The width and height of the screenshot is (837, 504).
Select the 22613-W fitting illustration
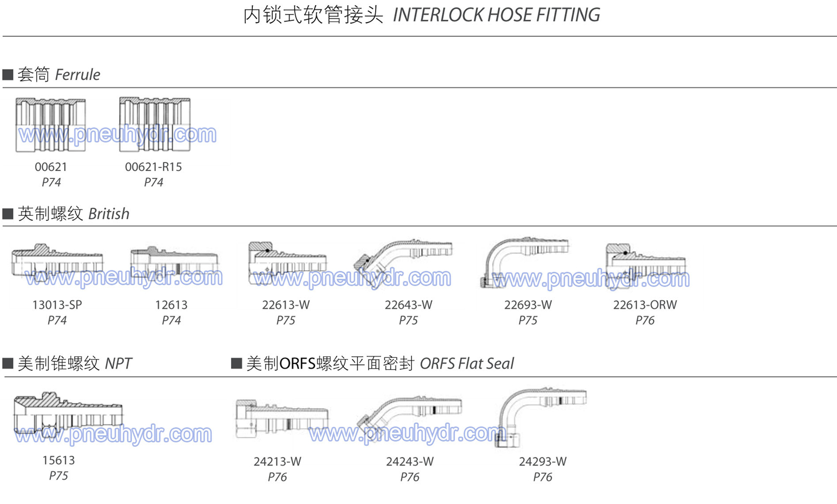click(287, 263)
